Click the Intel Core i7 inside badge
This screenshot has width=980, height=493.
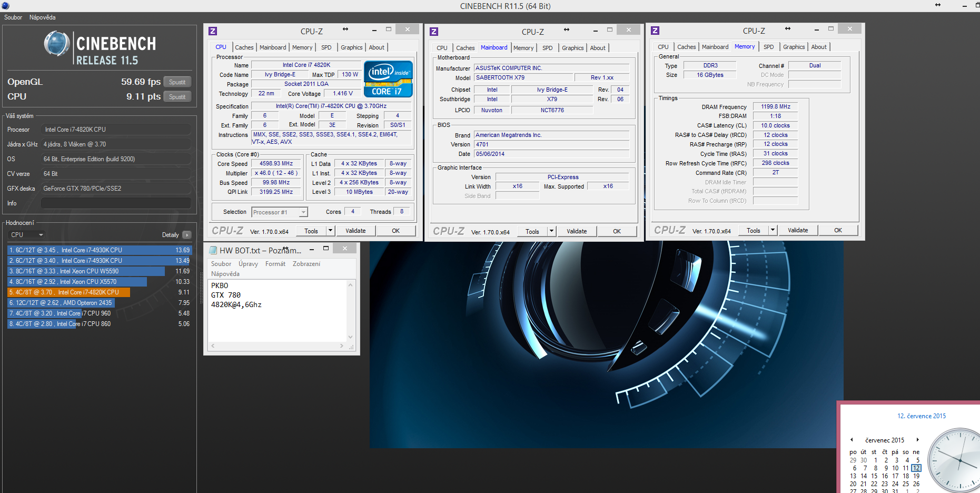click(388, 80)
